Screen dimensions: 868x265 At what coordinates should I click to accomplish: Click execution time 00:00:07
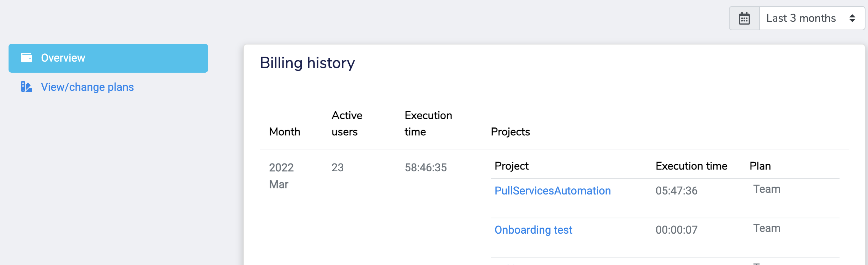point(677,230)
